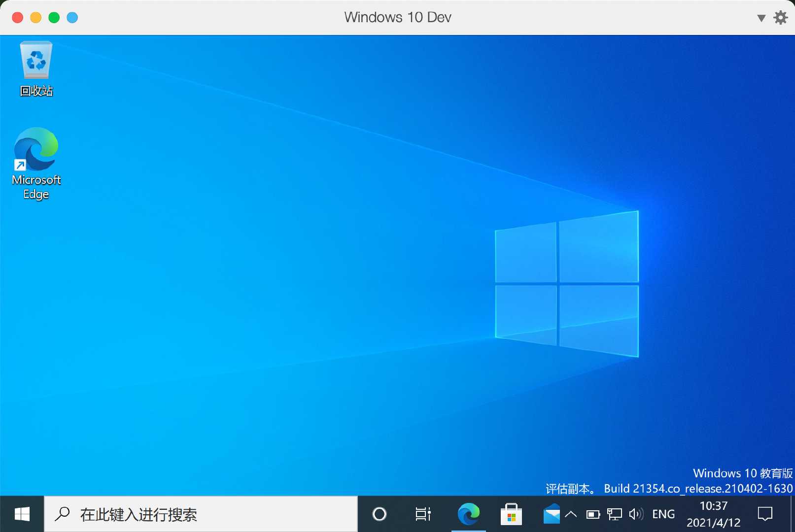795x532 pixels.
Task: Click the magnifier icon in the search box
Action: [x=62, y=514]
